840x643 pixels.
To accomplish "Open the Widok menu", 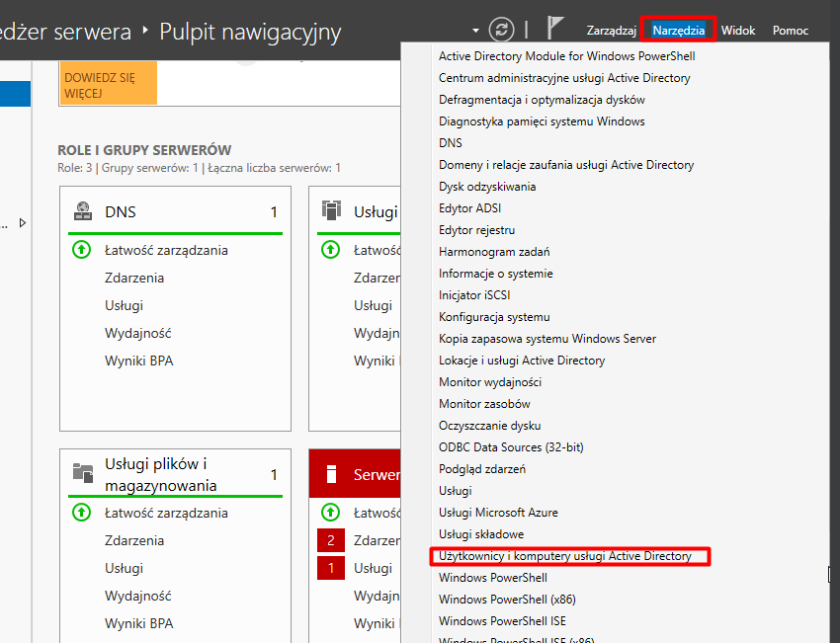I will 738,31.
